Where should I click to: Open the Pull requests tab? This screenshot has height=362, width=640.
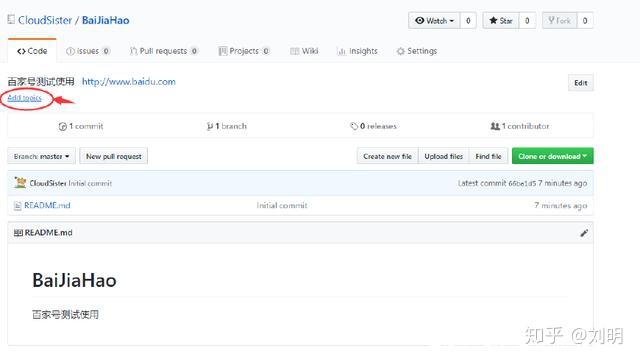(x=164, y=51)
